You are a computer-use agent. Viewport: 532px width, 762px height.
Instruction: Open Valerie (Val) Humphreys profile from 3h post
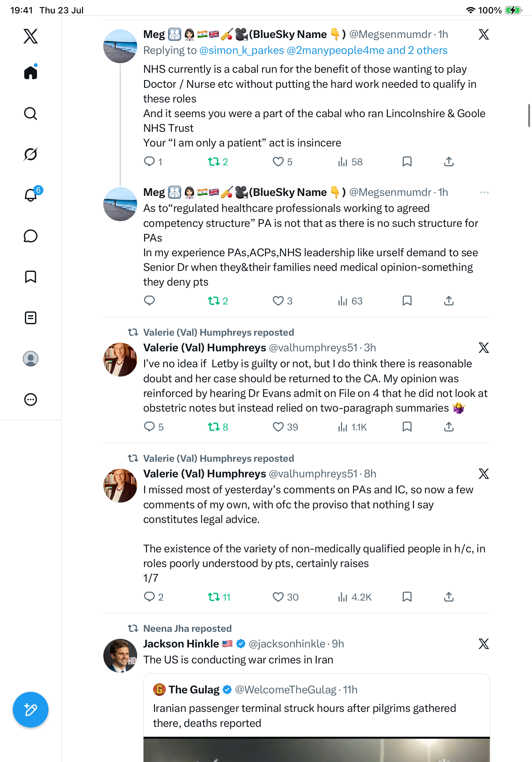[x=204, y=348]
